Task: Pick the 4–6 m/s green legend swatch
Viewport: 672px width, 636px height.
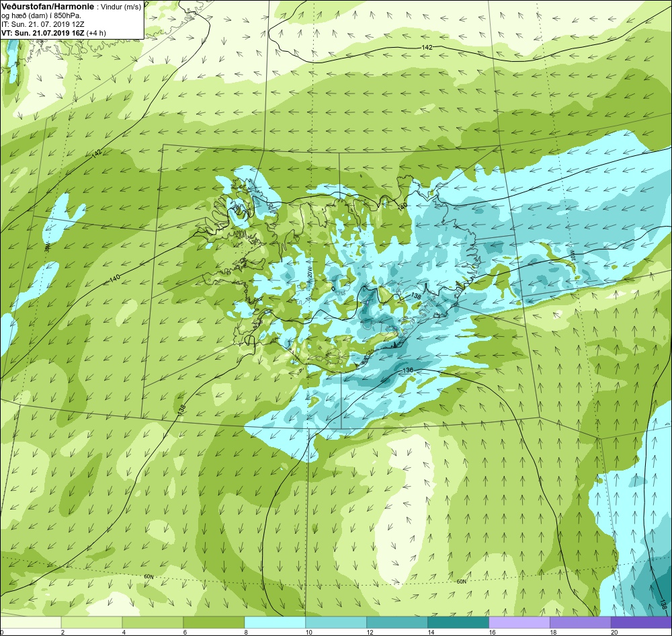Action: [x=153, y=622]
